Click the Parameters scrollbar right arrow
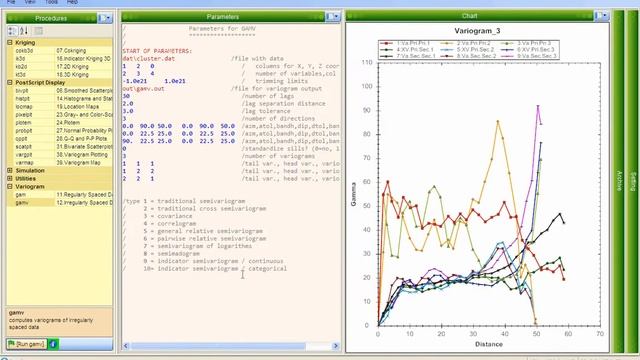 pyautogui.click(x=336, y=346)
